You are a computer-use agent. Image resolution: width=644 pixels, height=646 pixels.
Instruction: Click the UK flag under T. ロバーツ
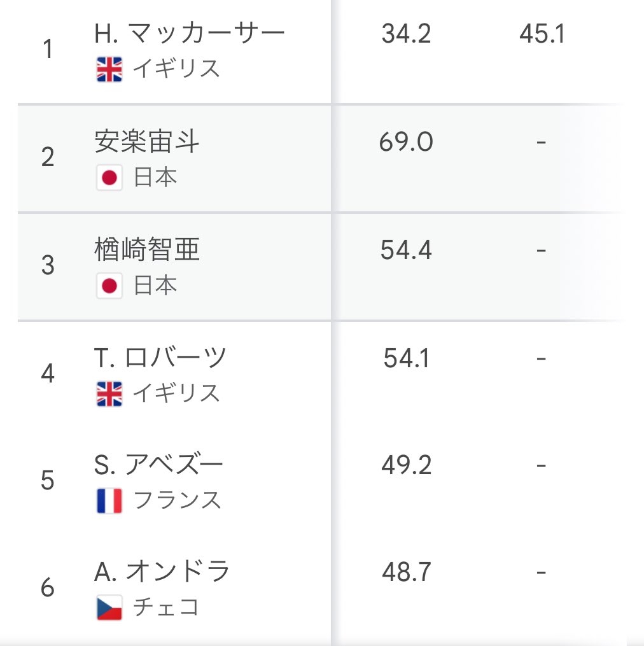tap(109, 394)
